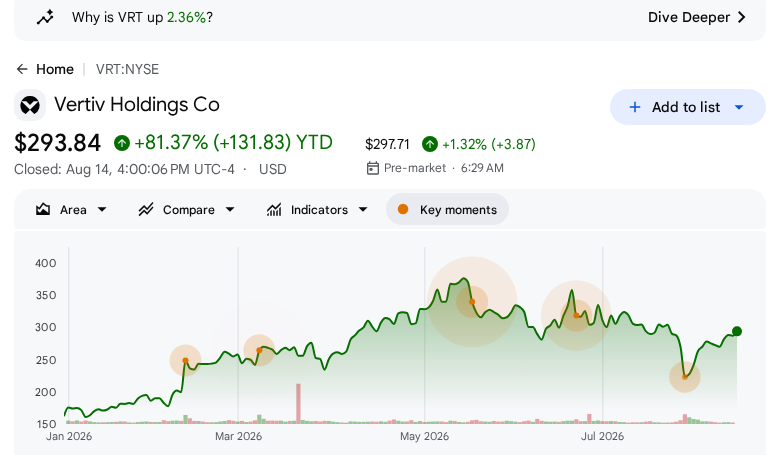Viewport: 780px width, 455px height.
Task: Click the Pre-market 6:29 AM label
Action: tap(444, 168)
